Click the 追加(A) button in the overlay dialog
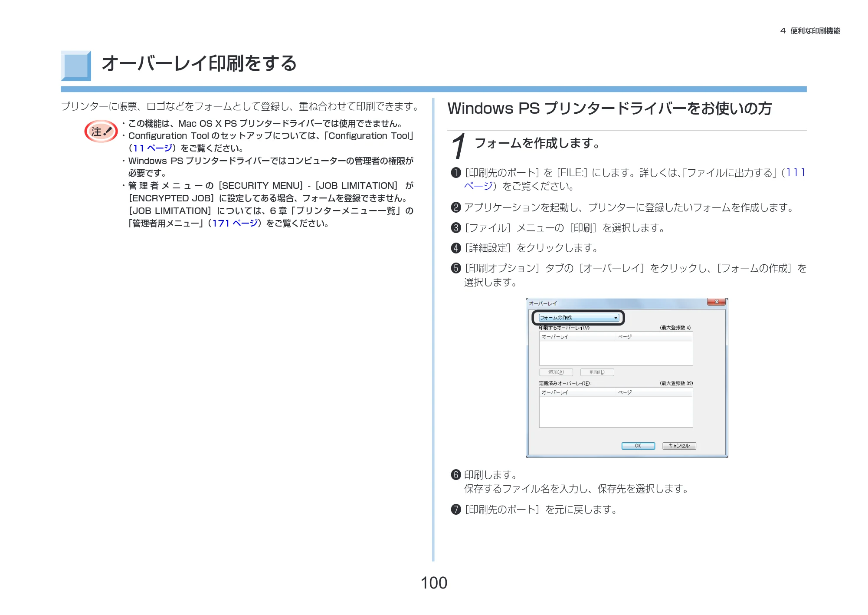The height and width of the screenshot is (615, 868). pos(556,372)
